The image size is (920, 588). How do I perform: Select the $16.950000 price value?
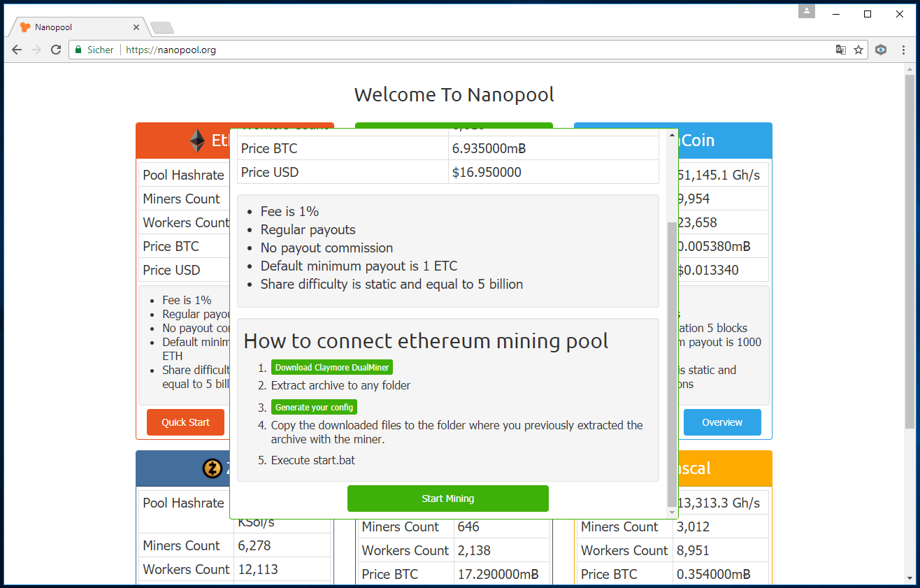click(x=487, y=172)
